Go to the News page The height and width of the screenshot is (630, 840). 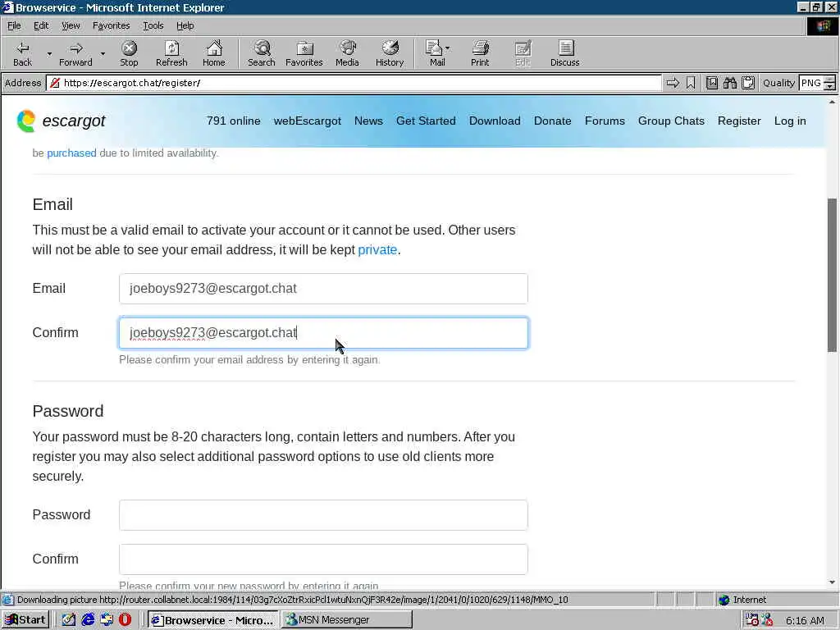[368, 121]
